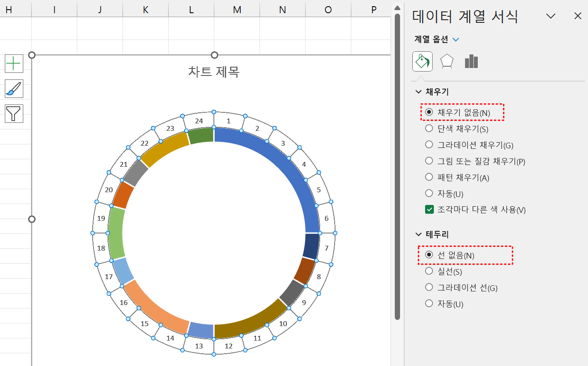
Task: Select the 효과 pentagon icon
Action: tap(447, 61)
